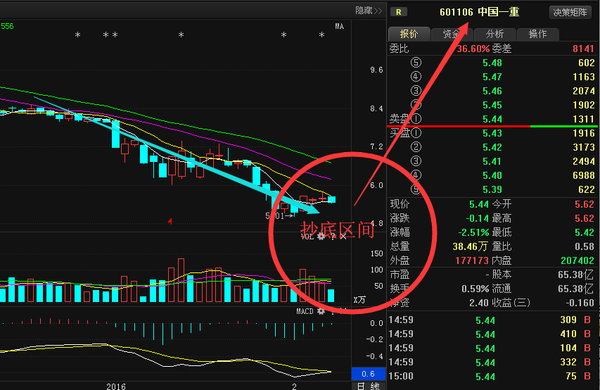Click the 决策矩阵 button

coord(570,12)
